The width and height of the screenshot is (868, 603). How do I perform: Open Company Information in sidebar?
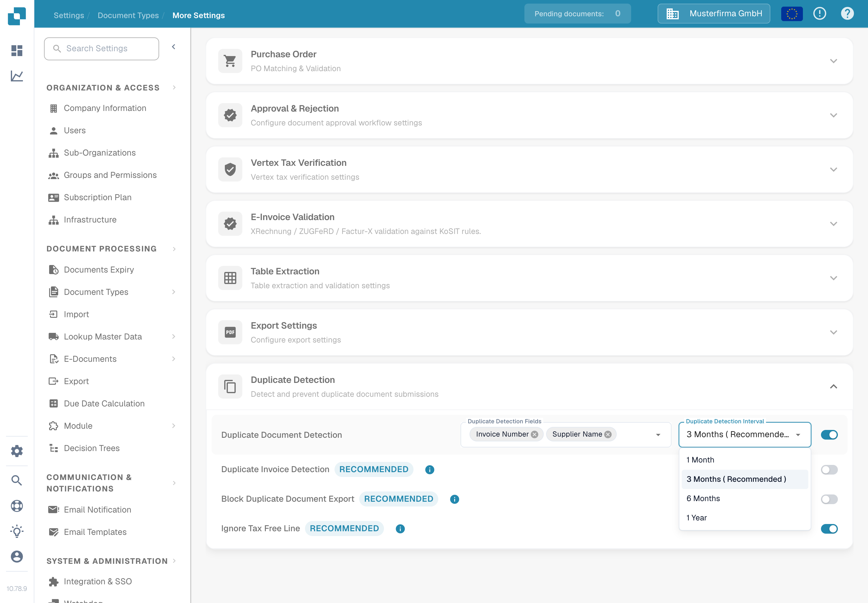pos(105,108)
